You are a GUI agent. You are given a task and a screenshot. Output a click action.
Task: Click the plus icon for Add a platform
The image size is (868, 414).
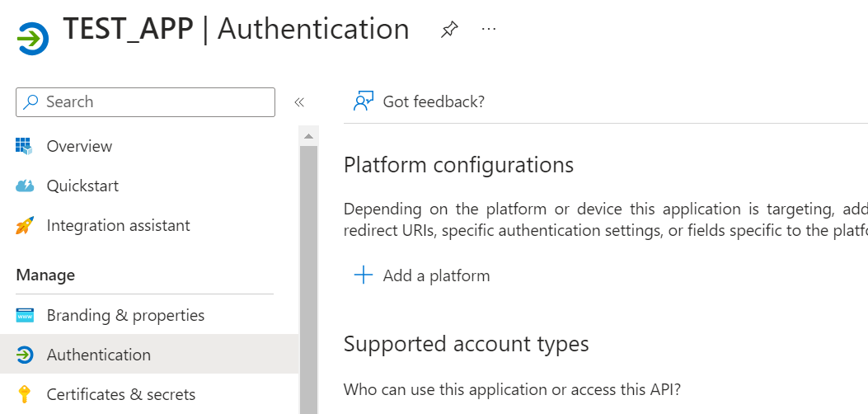coord(364,275)
